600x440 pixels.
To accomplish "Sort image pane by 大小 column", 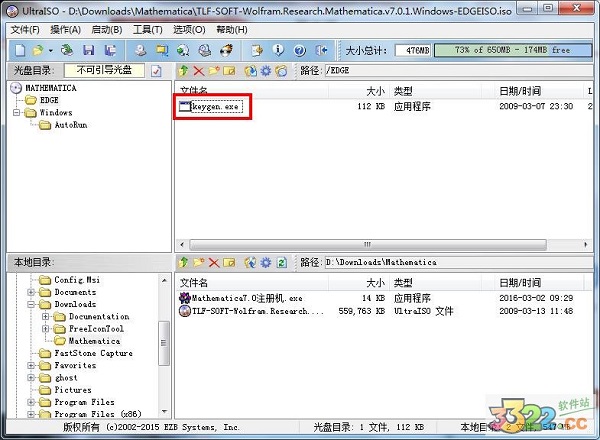I will click(359, 91).
